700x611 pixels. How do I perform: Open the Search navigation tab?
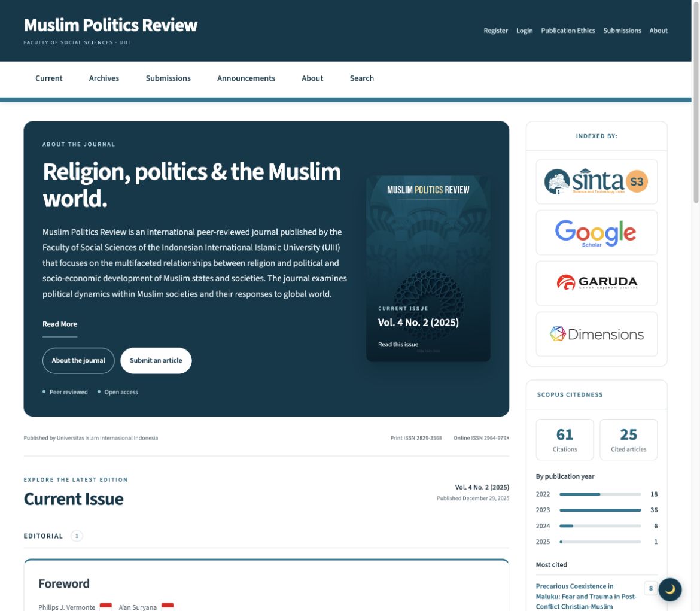point(362,78)
